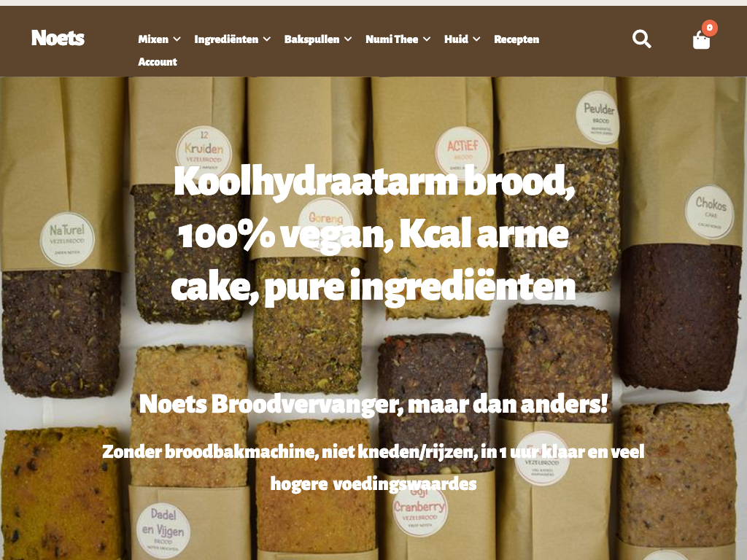Expand the Mixen menu chevron
The image size is (747, 560).
coord(177,39)
